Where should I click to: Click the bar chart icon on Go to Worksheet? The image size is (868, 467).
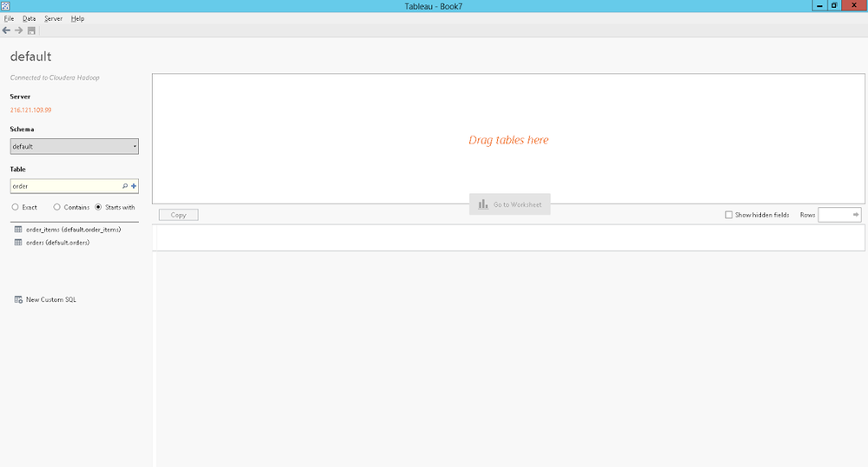coord(483,204)
